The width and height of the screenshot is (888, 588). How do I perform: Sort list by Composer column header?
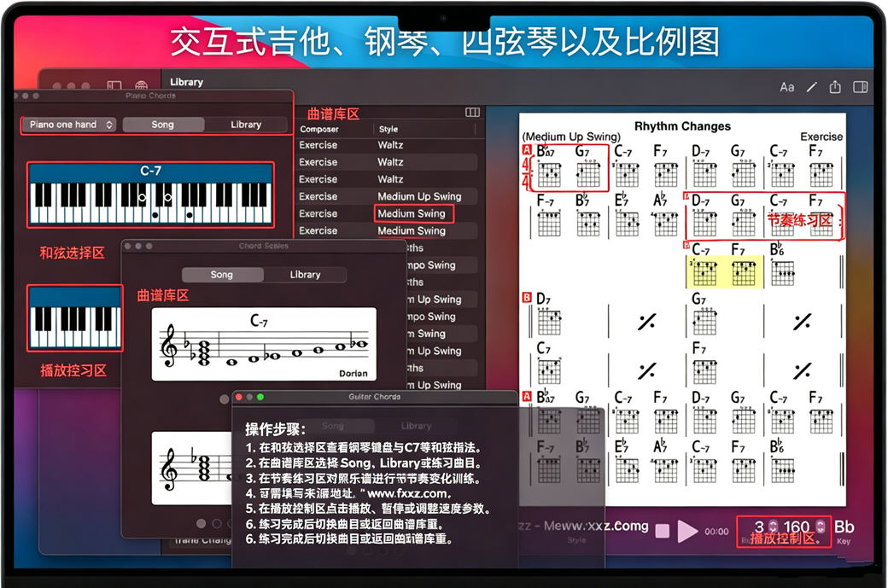coord(319,129)
